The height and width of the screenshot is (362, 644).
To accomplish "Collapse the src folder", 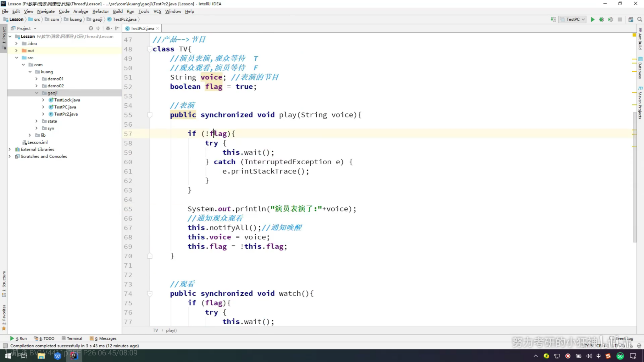I will coord(16,58).
